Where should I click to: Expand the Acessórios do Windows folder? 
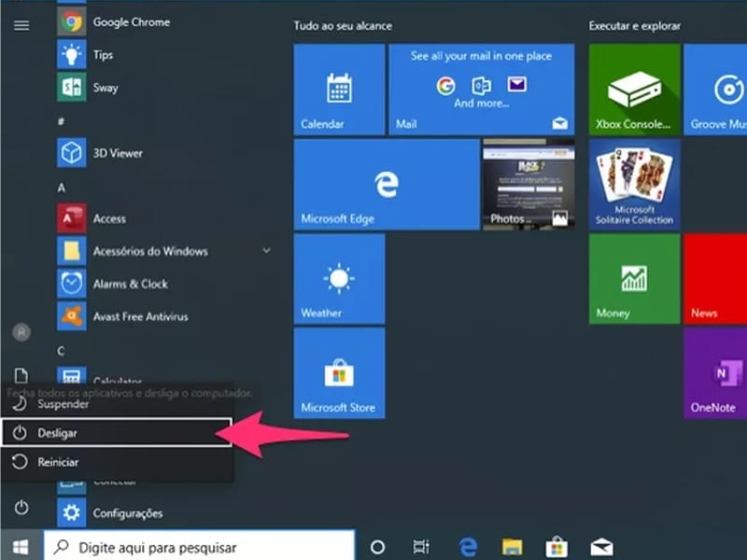click(164, 251)
